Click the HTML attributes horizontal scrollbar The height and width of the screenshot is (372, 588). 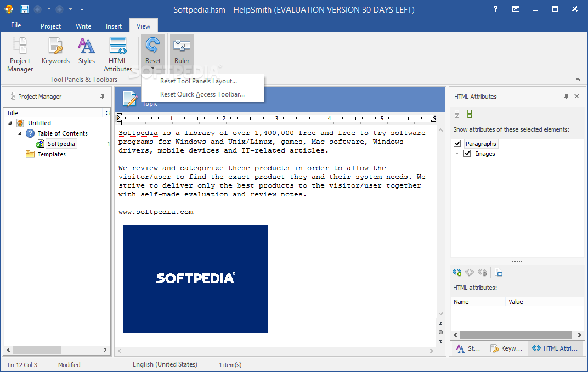(x=516, y=335)
